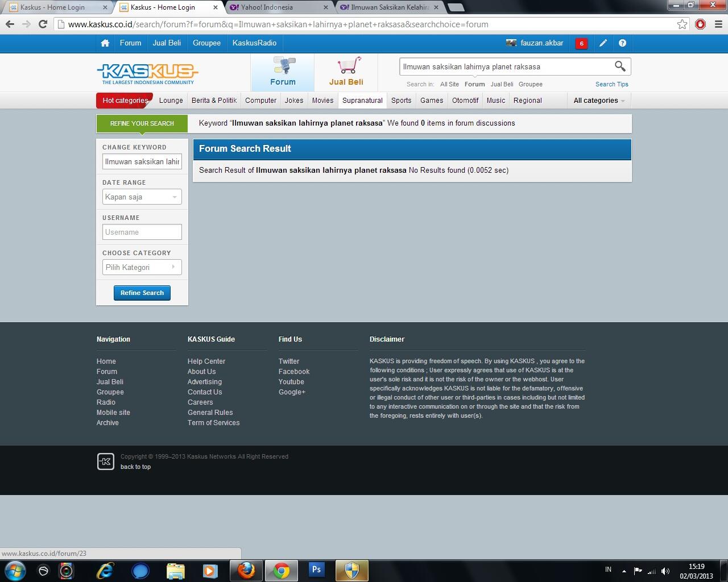Open the help question mark icon

pos(622,43)
